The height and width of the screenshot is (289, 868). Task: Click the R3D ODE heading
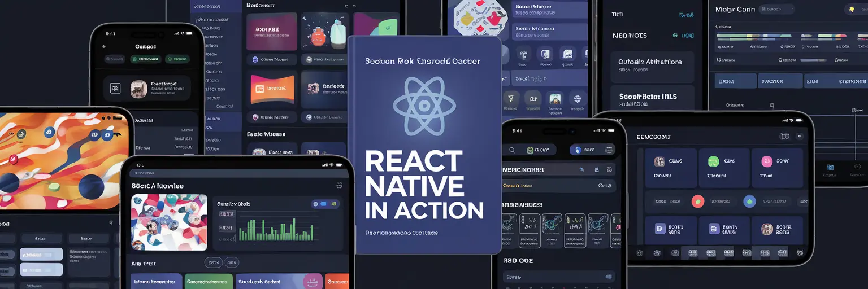click(x=518, y=261)
